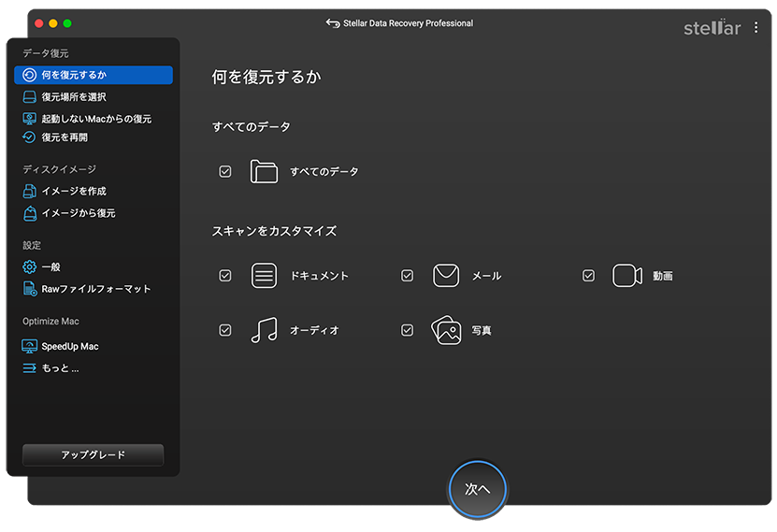Click the stellar logo at top right
This screenshot has height=532, width=777.
(x=712, y=28)
